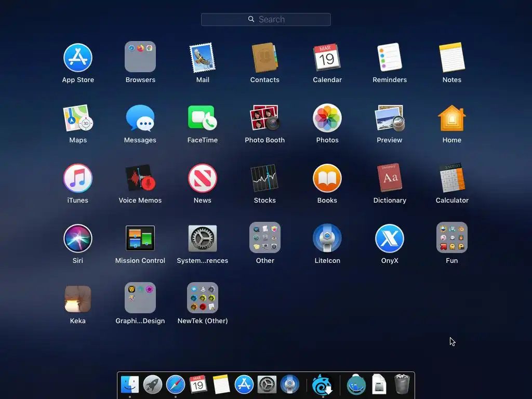The height and width of the screenshot is (399, 532).
Task: Open the Contacts app
Action: point(264,57)
